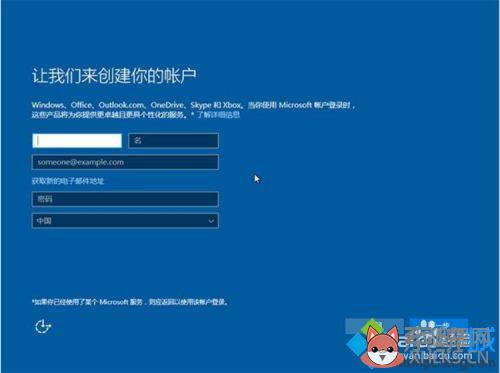The image size is (500, 373).
Task: Click the 下一步 next button
Action: pos(438,325)
